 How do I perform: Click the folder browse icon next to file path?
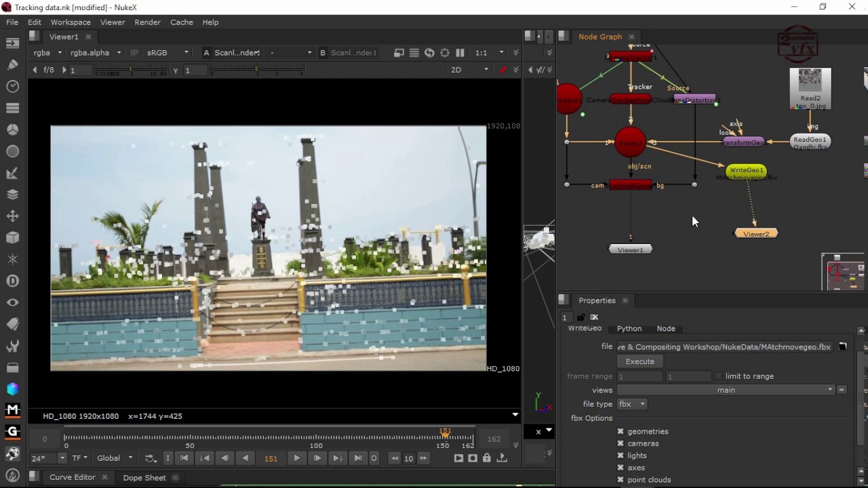coord(843,346)
